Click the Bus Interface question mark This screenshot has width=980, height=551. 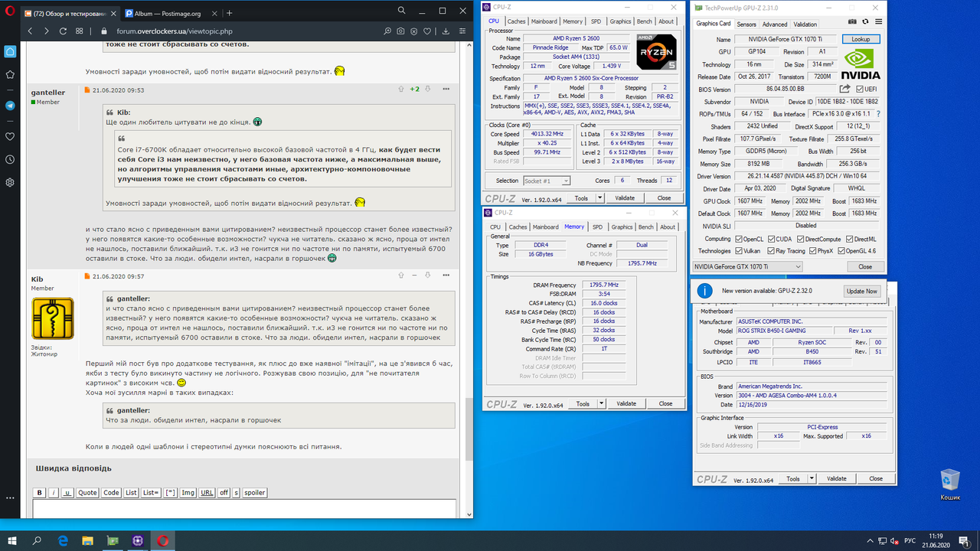[877, 113]
